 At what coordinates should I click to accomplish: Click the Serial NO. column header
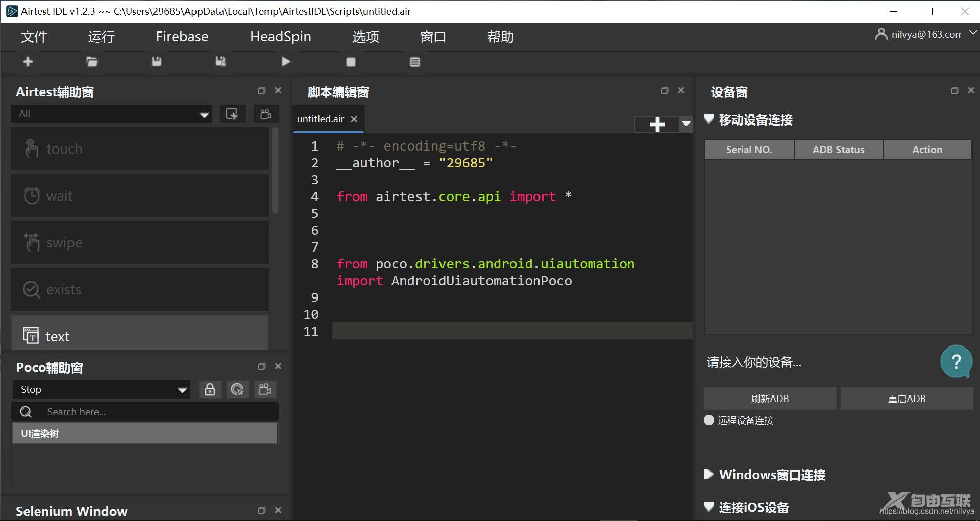pos(749,150)
